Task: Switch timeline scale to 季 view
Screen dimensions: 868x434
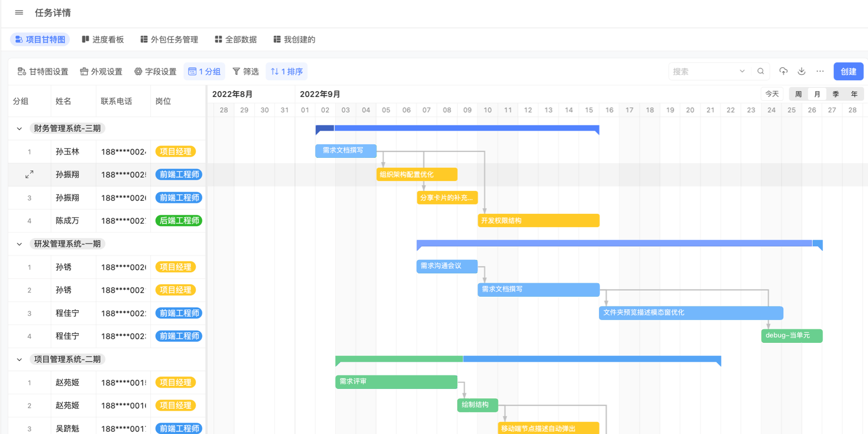Action: click(x=835, y=94)
